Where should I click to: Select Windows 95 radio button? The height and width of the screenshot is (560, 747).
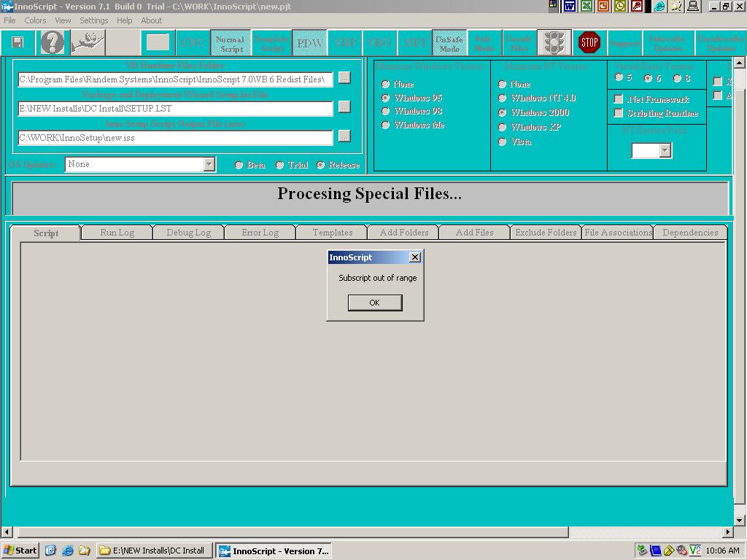[x=385, y=98]
